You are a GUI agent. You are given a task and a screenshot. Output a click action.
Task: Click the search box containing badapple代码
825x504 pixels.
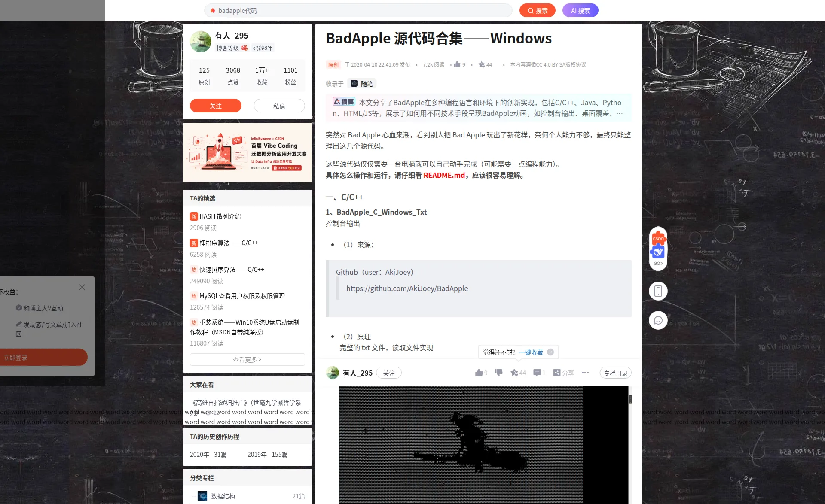coord(358,10)
